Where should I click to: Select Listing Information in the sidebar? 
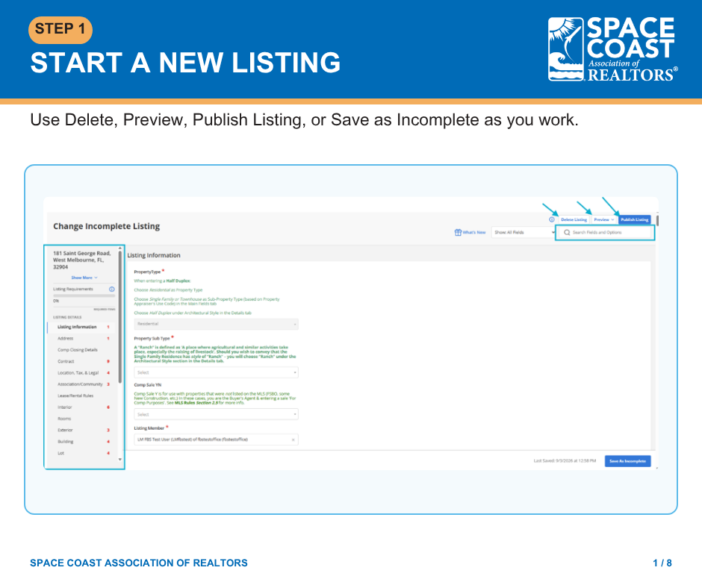pos(81,327)
